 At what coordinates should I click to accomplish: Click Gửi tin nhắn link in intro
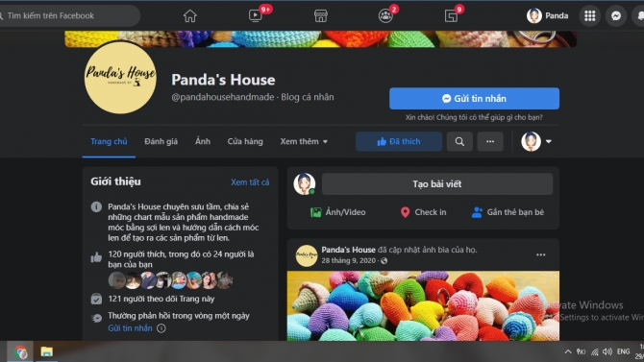pyautogui.click(x=130, y=328)
